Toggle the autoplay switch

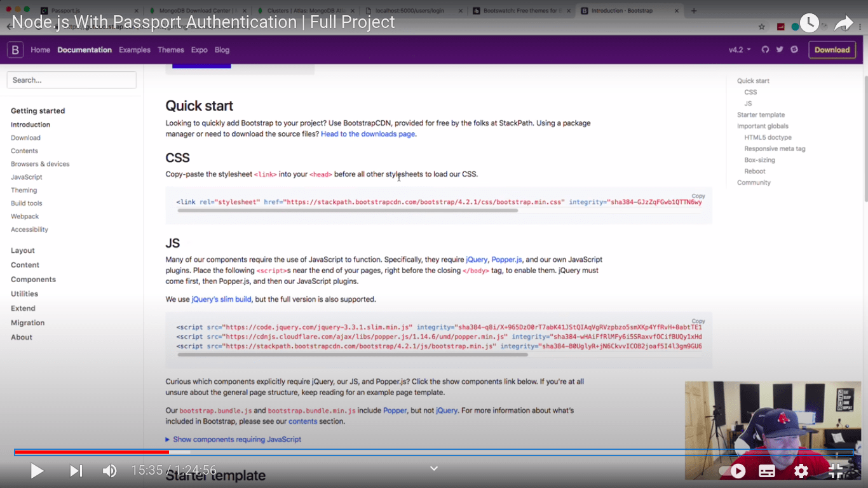(x=732, y=471)
